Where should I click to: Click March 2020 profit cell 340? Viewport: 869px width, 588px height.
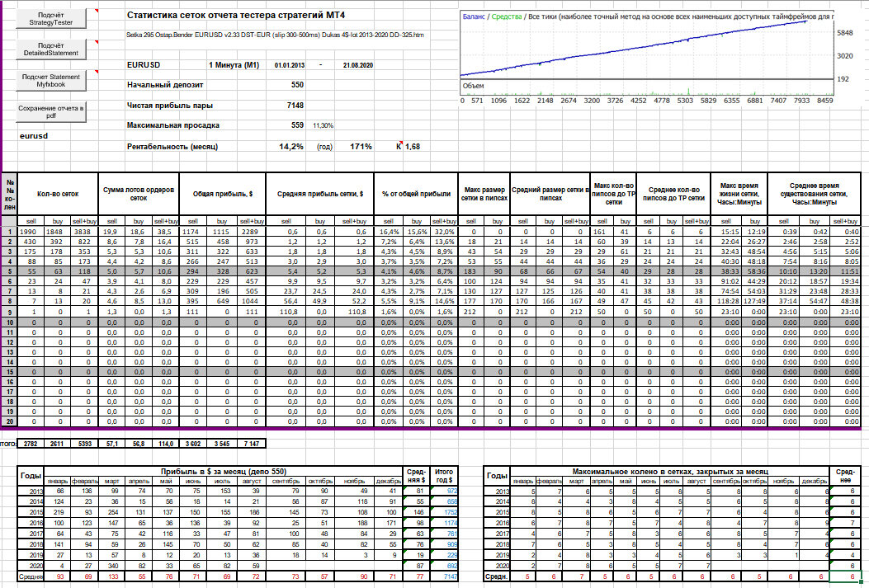point(112,566)
